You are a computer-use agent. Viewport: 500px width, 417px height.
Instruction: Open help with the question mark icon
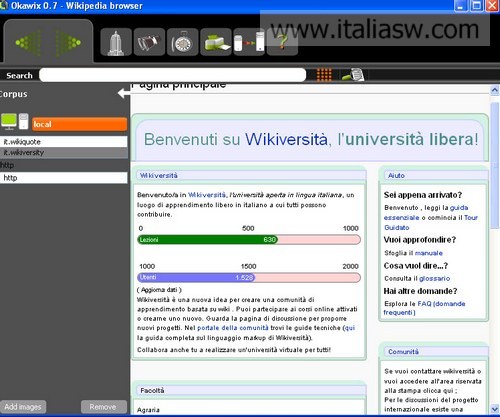(282, 42)
